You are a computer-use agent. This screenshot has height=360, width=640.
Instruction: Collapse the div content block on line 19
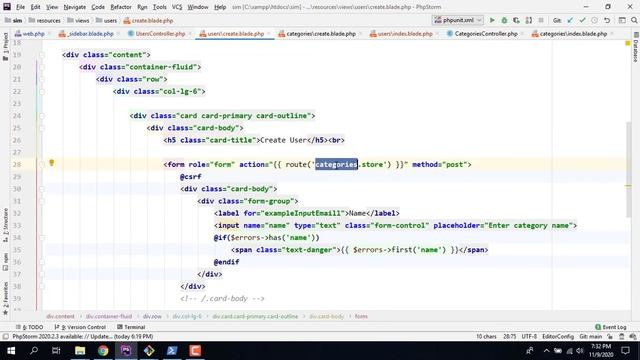[x=42, y=55]
